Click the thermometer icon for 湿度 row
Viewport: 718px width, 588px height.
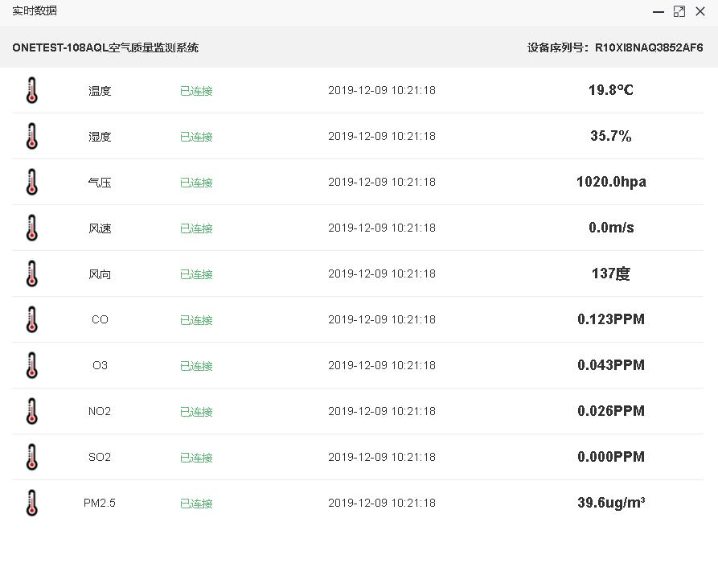[x=32, y=136]
